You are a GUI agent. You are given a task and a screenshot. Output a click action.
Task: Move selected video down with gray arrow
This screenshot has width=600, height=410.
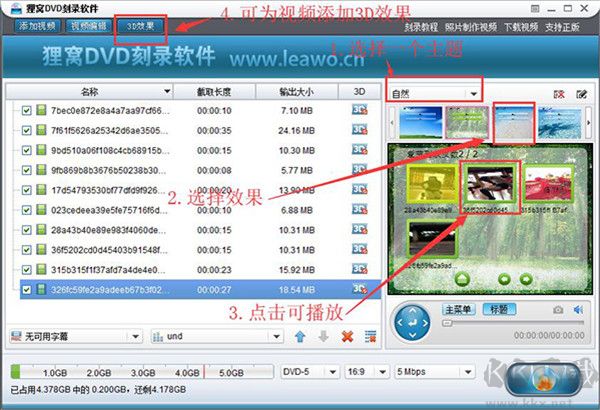point(324,336)
